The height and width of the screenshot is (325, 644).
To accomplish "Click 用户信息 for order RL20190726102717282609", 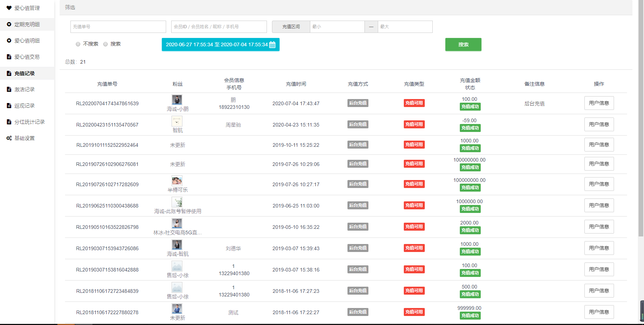I will [x=599, y=184].
